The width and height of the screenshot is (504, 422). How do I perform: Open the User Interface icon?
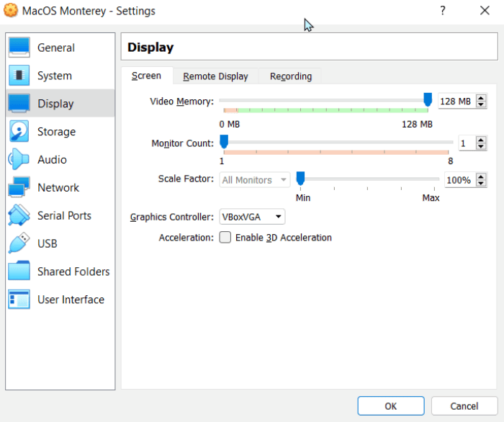tap(19, 300)
